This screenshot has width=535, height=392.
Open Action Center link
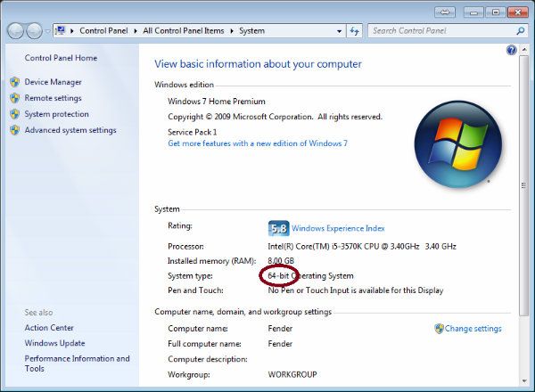click(49, 328)
